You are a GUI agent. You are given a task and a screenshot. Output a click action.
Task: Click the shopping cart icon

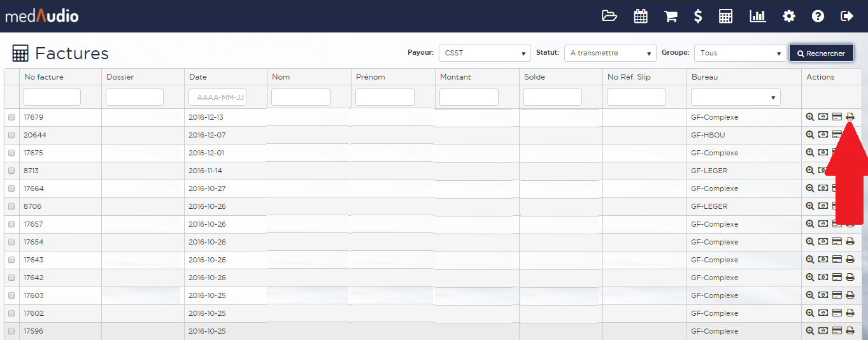click(x=671, y=16)
